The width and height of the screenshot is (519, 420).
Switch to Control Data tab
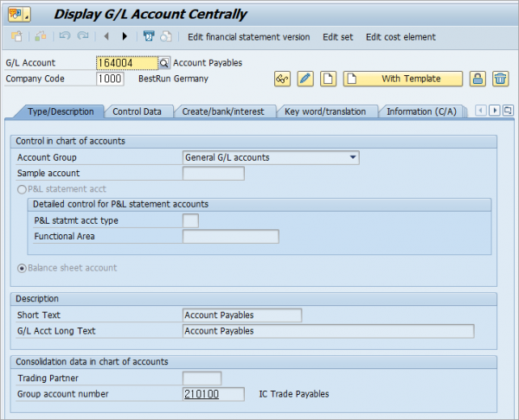point(137,111)
